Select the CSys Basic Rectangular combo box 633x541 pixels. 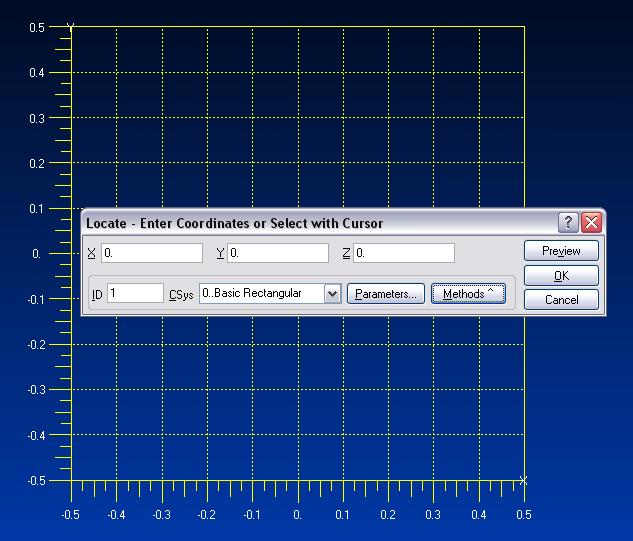pyautogui.click(x=270, y=294)
